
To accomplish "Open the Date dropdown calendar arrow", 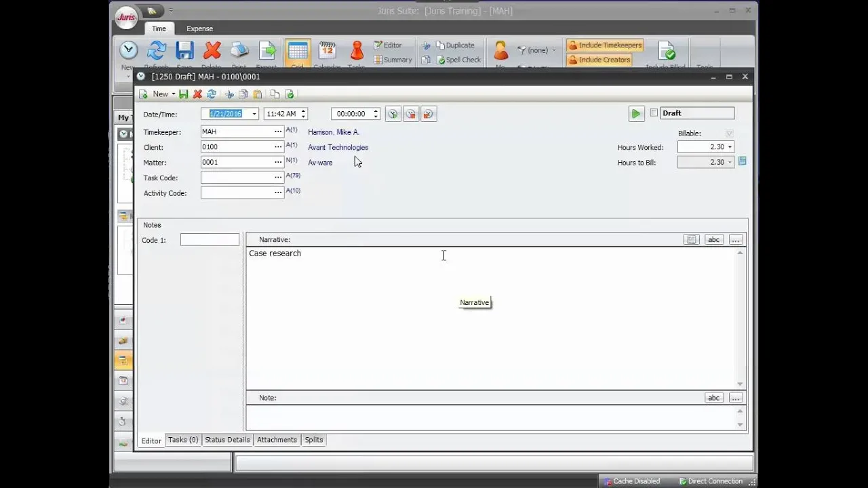I will [254, 115].
